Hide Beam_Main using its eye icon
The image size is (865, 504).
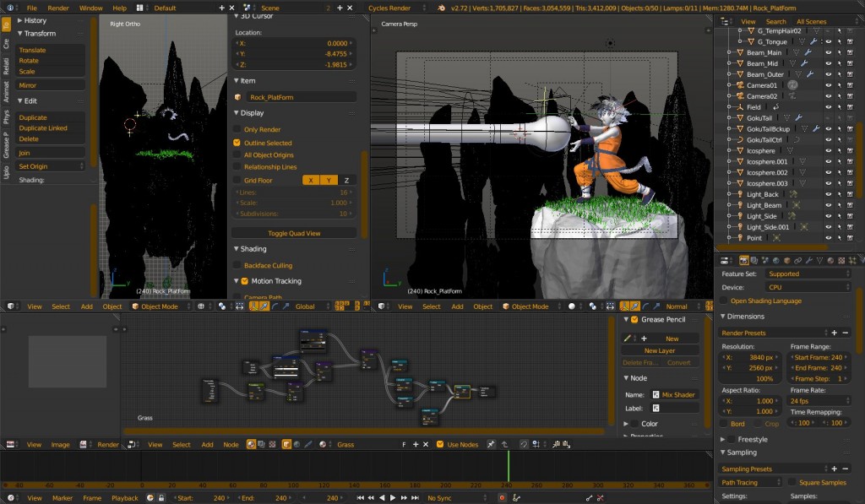pyautogui.click(x=828, y=52)
